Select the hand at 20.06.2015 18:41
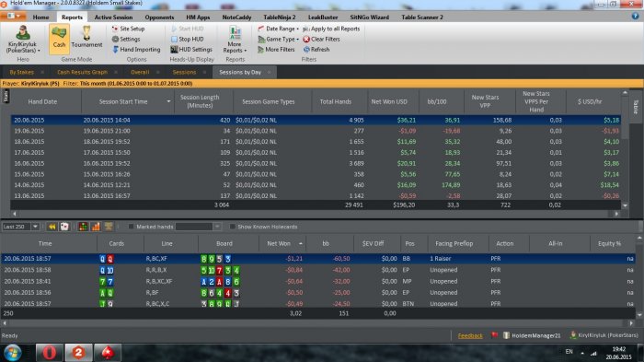 [x=318, y=281]
